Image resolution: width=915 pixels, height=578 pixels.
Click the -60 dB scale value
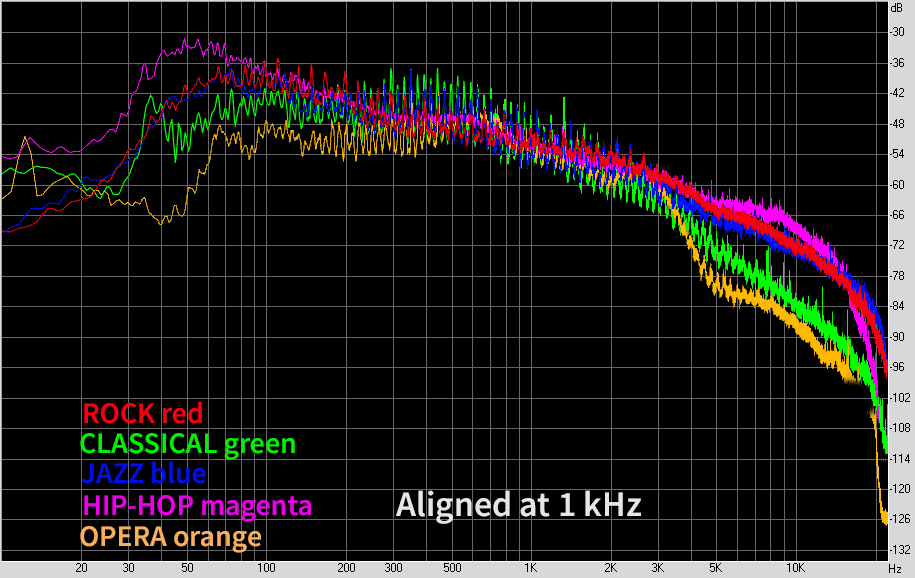(x=897, y=184)
